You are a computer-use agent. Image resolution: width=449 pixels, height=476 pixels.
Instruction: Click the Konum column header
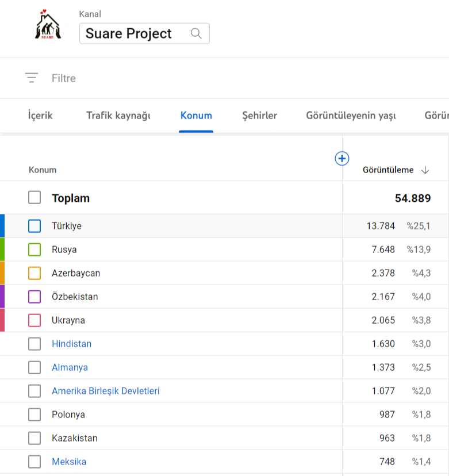point(43,170)
